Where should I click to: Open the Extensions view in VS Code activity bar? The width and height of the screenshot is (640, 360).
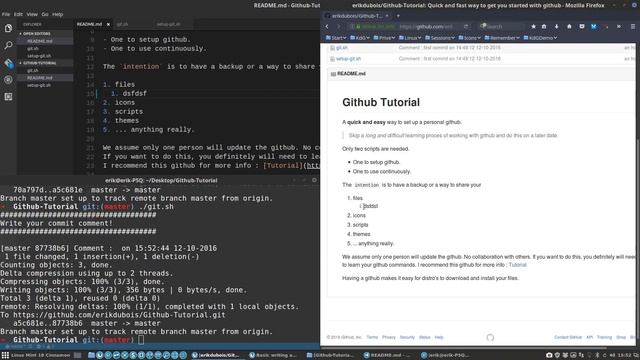[x=8, y=97]
